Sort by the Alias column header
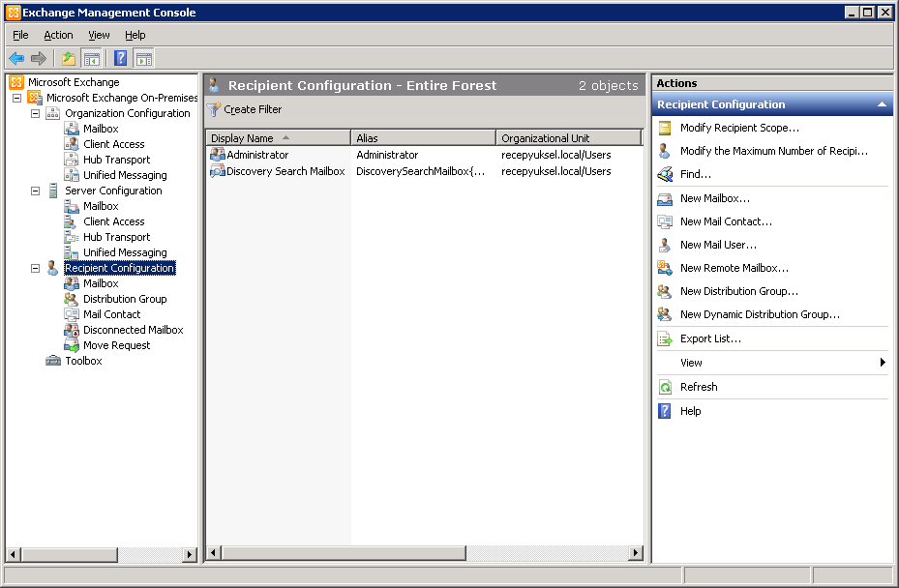This screenshot has width=899, height=588. [x=423, y=137]
